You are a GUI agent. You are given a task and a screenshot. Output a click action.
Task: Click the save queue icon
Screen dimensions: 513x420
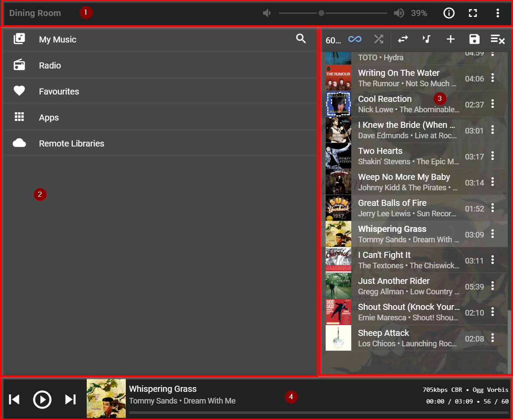click(x=474, y=39)
